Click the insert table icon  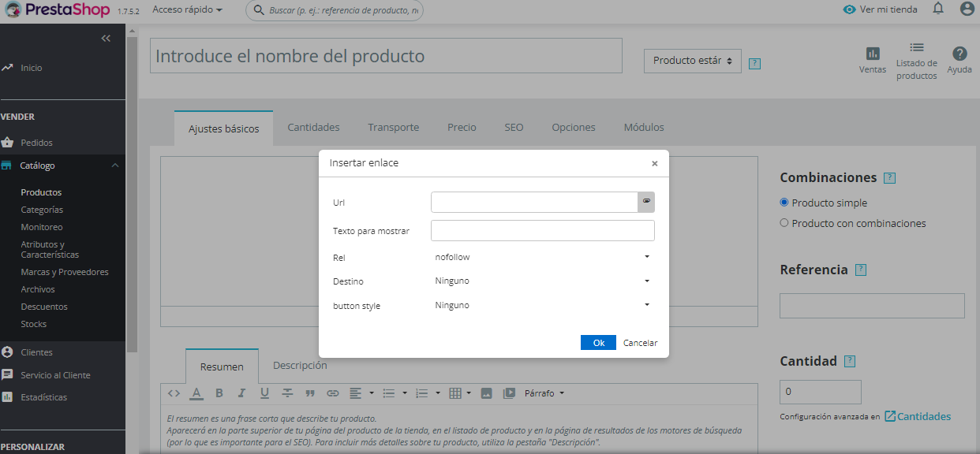(454, 393)
